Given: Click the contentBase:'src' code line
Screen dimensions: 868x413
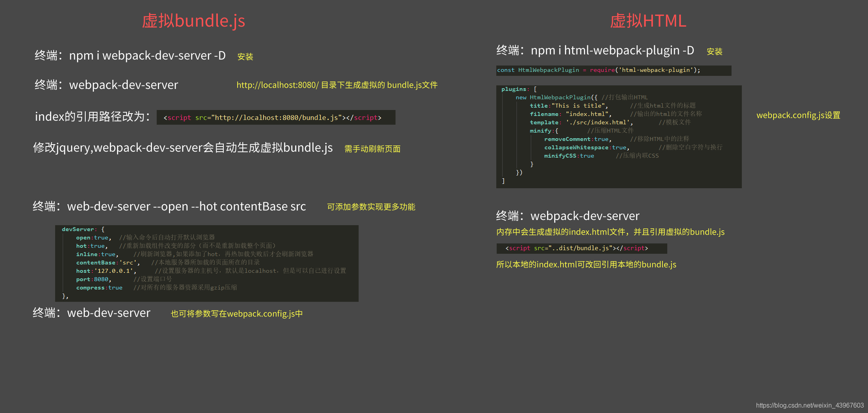Looking at the screenshot, I should click(168, 262).
